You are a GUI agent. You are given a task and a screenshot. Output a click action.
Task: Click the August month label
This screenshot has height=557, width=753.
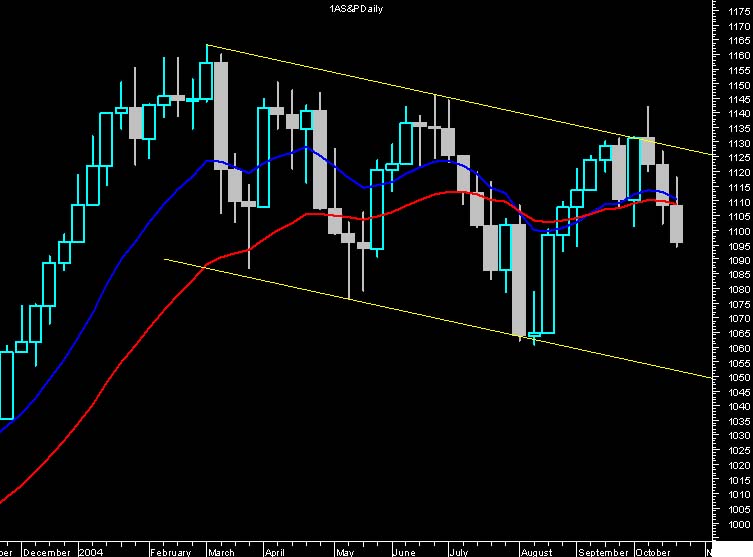point(537,552)
